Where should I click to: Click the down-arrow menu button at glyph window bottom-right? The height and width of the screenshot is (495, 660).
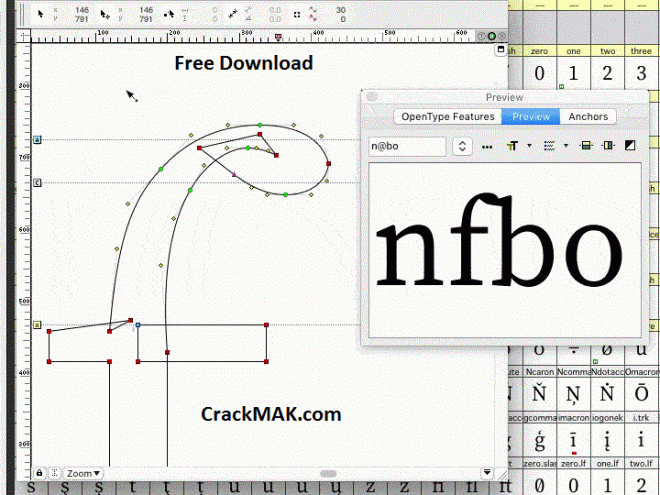487,472
